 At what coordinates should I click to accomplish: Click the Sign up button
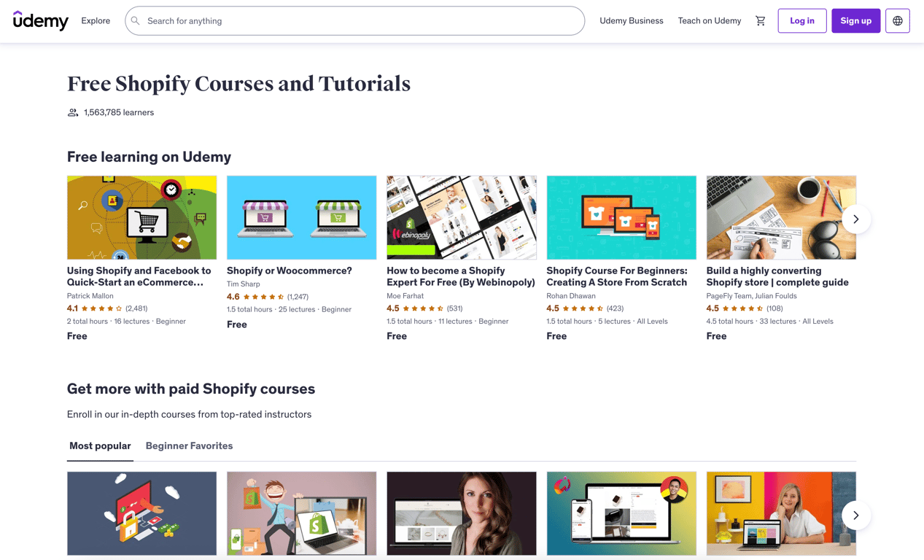point(856,21)
